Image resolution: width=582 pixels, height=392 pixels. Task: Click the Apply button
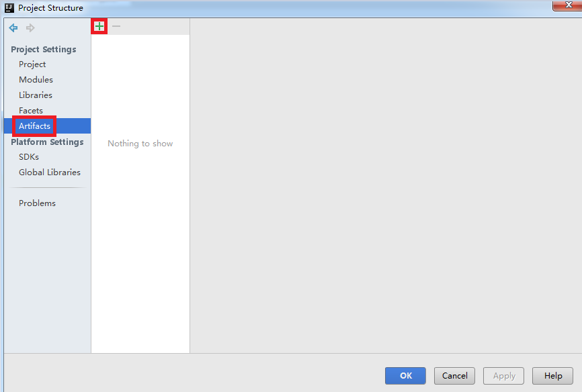(504, 376)
